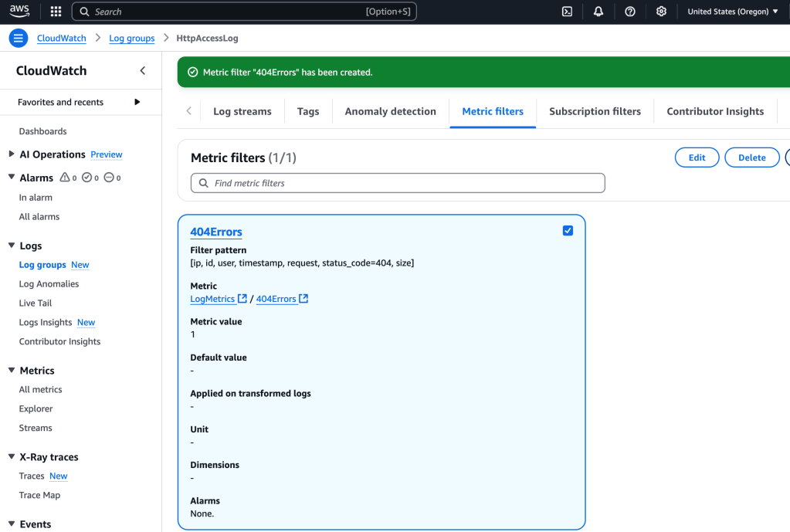This screenshot has height=532, width=790.
Task: Uncheck the 404Errors metric filter checkbox
Action: click(568, 231)
